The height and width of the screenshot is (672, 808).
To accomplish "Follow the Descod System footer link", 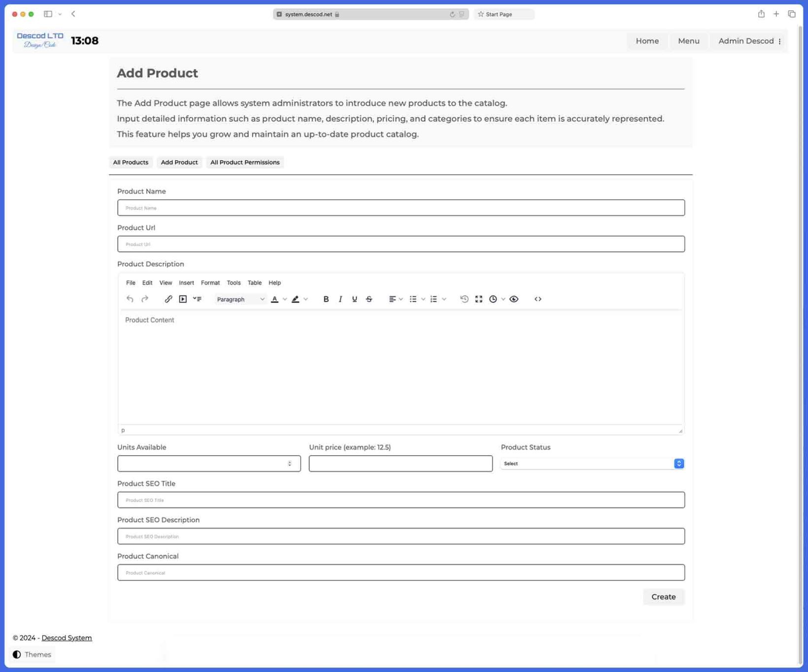I will click(67, 638).
